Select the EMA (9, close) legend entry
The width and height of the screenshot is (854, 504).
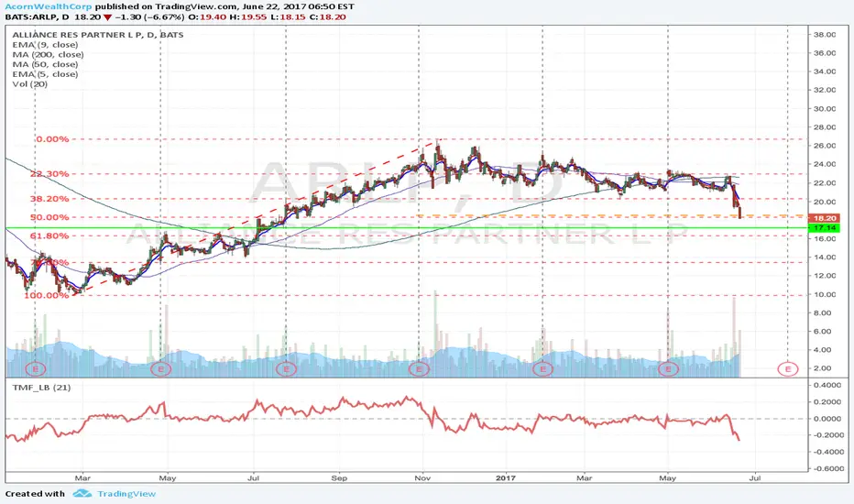45,45
